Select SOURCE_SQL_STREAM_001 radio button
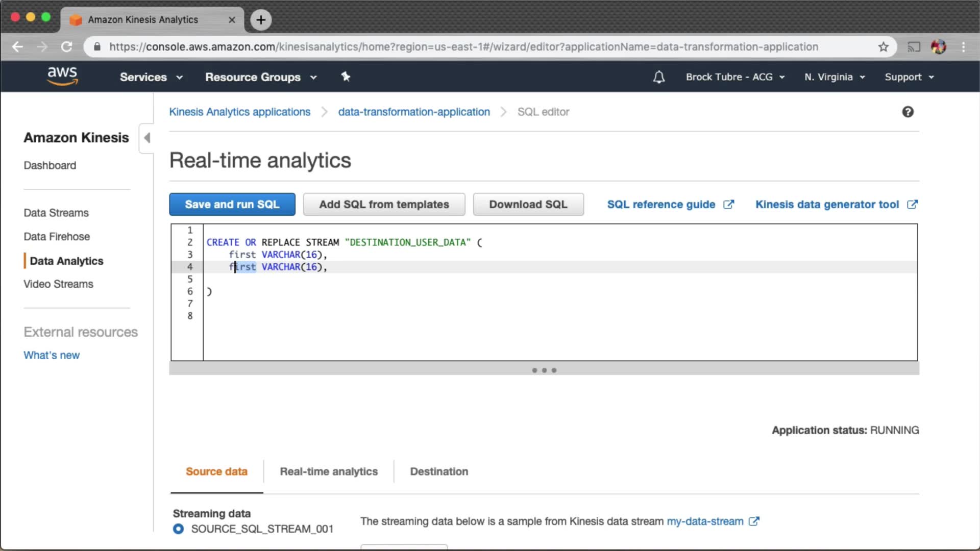Screen dimensions: 980x551 point(178,529)
